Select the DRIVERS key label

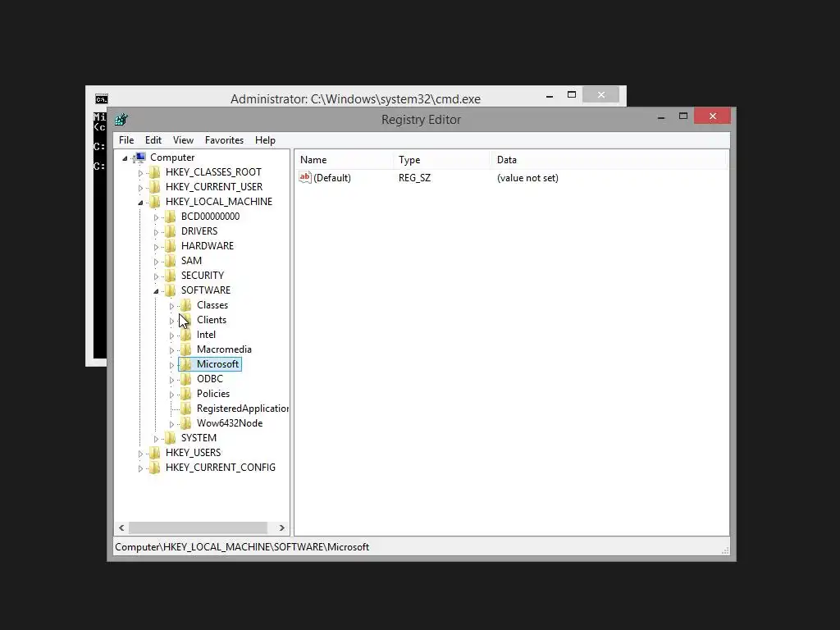click(x=199, y=231)
